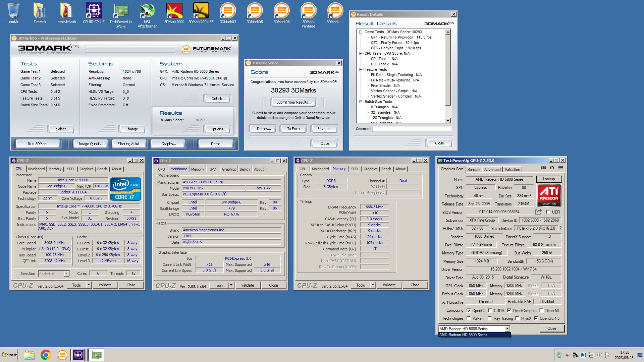
Task: Open the Tesztek folder icon
Action: point(40,13)
